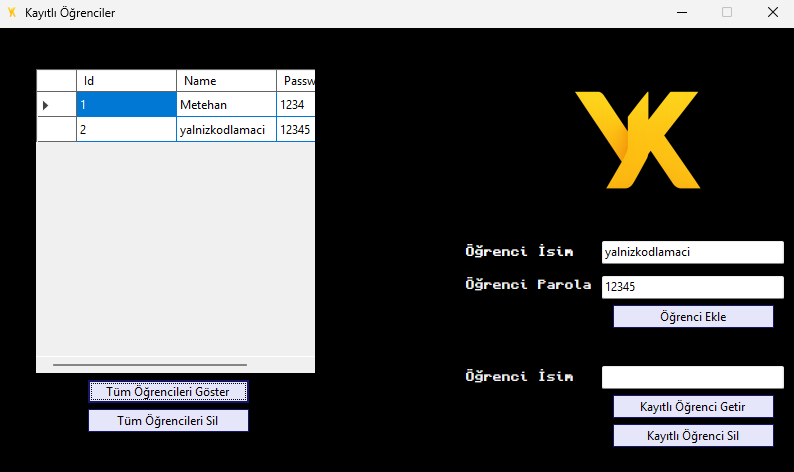Select the Metehan name cell
The height and width of the screenshot is (472, 794).
[x=226, y=105]
